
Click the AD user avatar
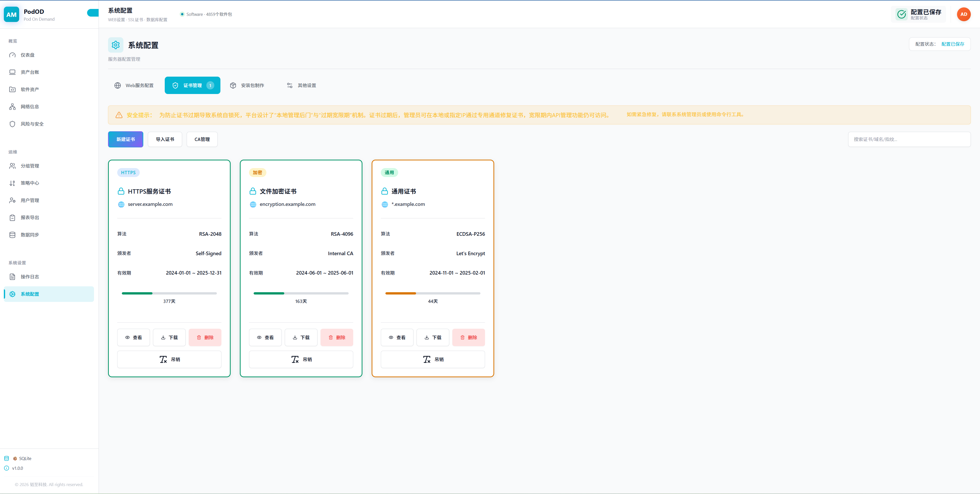[963, 15]
